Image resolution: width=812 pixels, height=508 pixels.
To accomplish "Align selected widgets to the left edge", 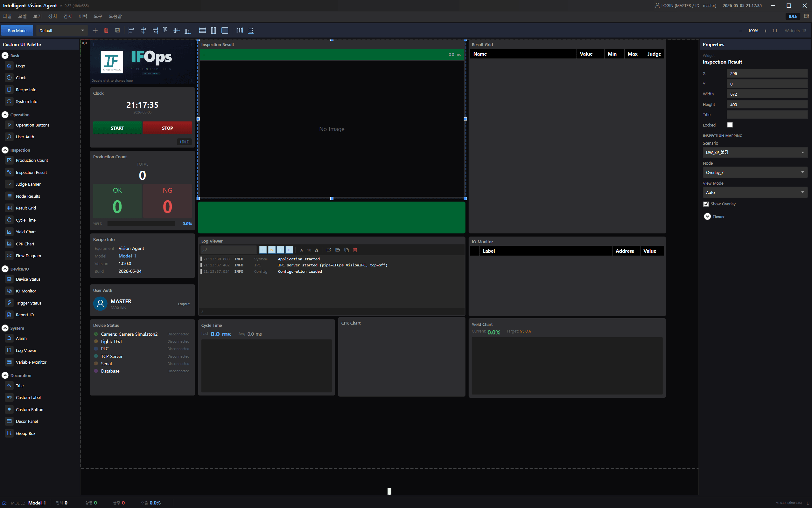I will (x=131, y=31).
